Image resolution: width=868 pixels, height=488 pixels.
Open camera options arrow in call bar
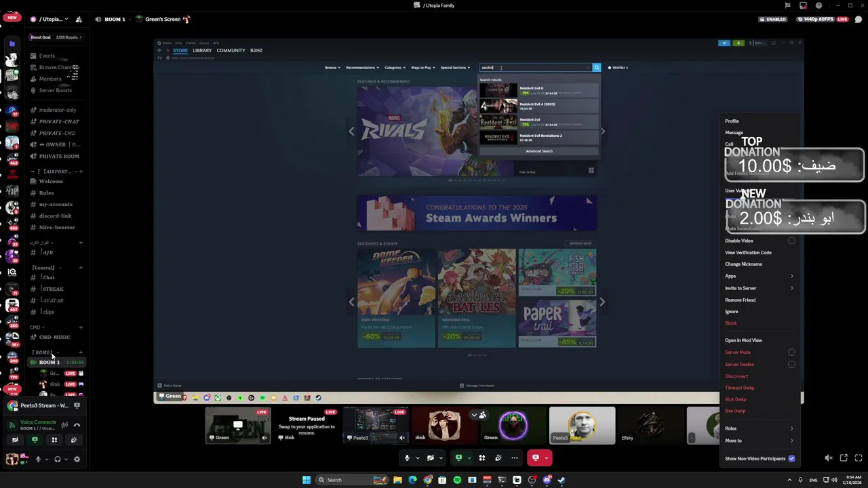point(441,458)
